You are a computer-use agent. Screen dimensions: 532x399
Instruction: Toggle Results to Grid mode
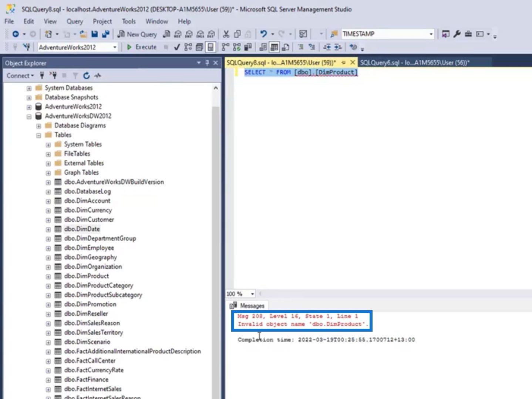(274, 47)
